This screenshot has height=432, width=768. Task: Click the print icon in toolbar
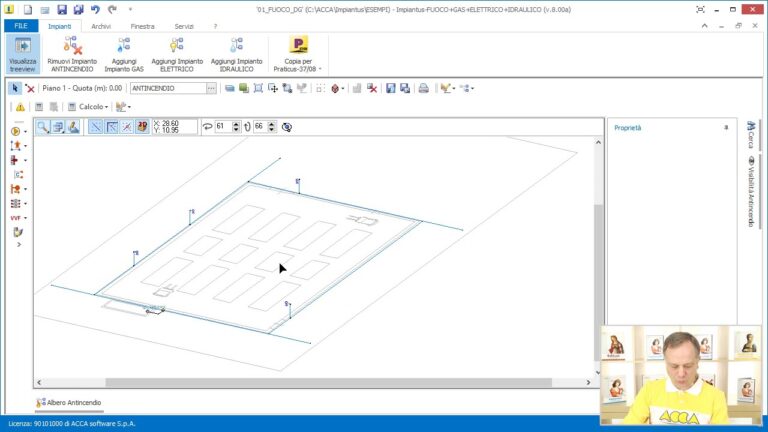(x=424, y=88)
